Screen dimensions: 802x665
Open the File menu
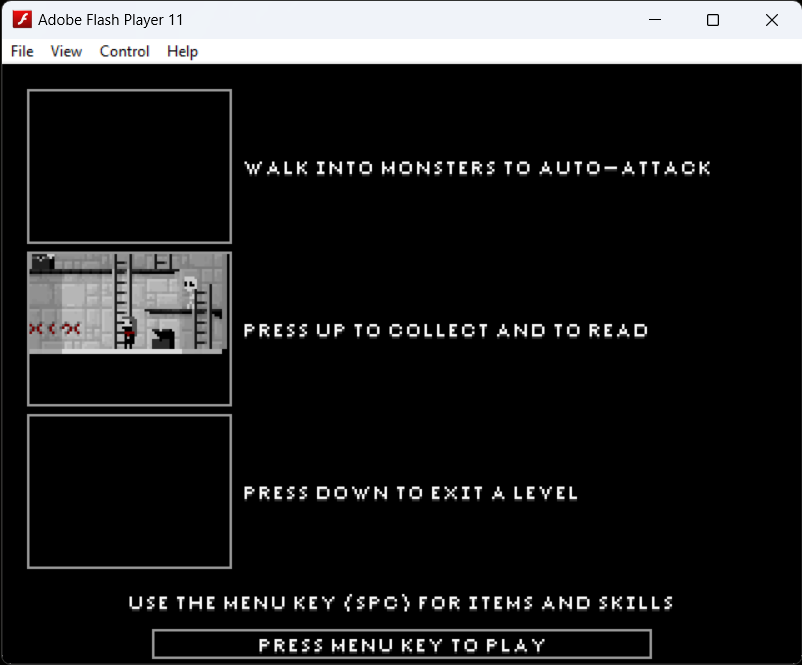[x=22, y=51]
